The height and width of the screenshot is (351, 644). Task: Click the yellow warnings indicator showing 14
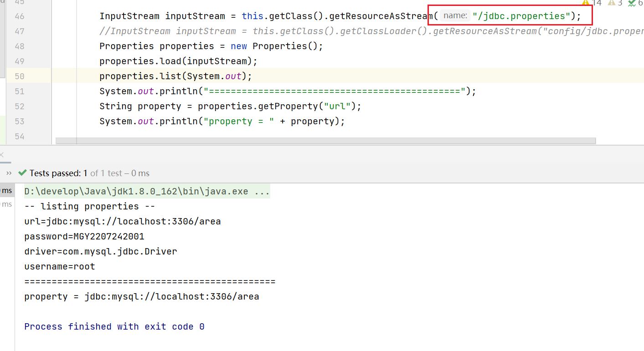pos(591,3)
